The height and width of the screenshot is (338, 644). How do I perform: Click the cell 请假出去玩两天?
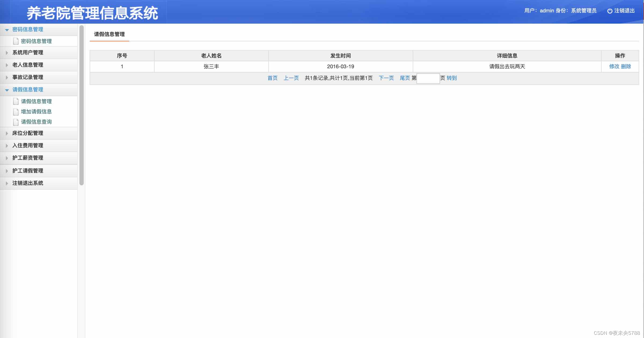click(507, 66)
